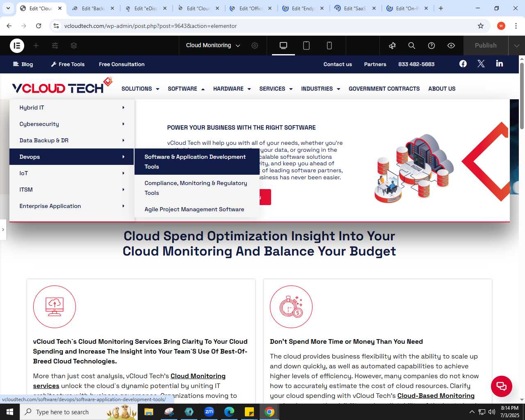
Task: Toggle preview changes eye icon
Action: (451, 46)
